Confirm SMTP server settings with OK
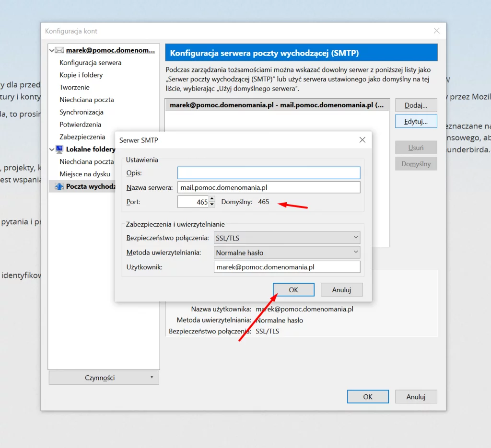This screenshot has width=491, height=448. (x=293, y=290)
